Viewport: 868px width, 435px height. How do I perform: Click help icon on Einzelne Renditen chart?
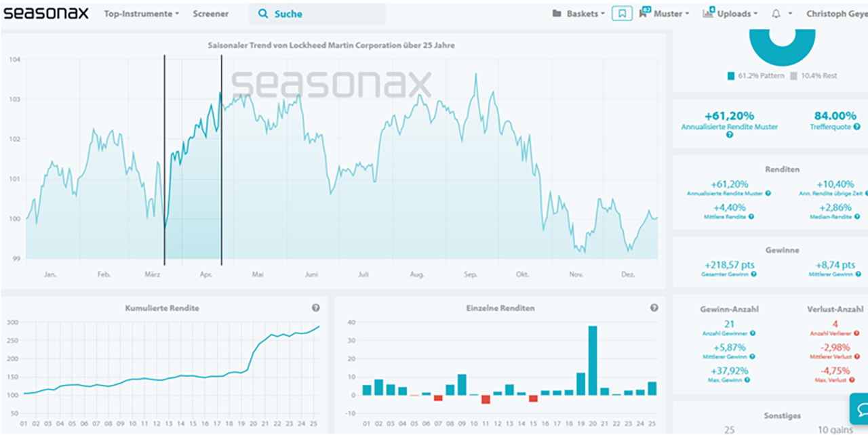(x=654, y=308)
